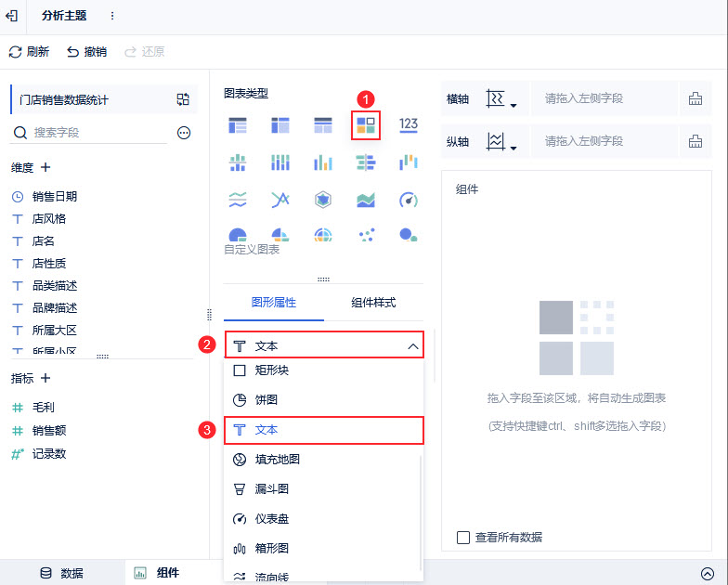Select the 店性质 dimension field
This screenshot has height=585, width=728.
48,264
